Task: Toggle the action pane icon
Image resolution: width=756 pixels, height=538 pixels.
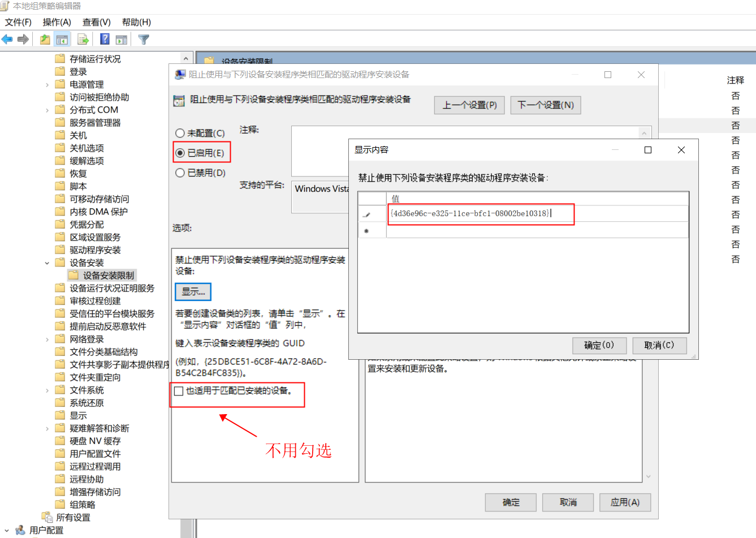Action: pyautogui.click(x=122, y=40)
